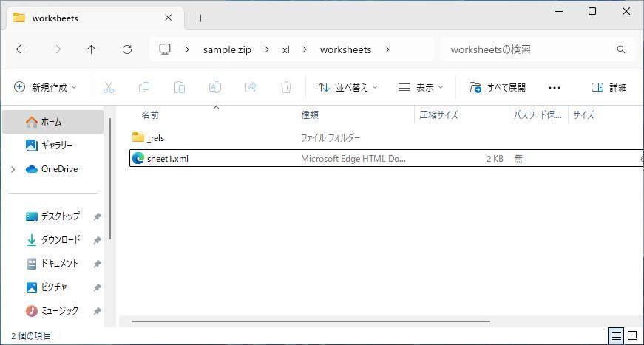Click worksheets in the breadcrumb path

click(346, 49)
